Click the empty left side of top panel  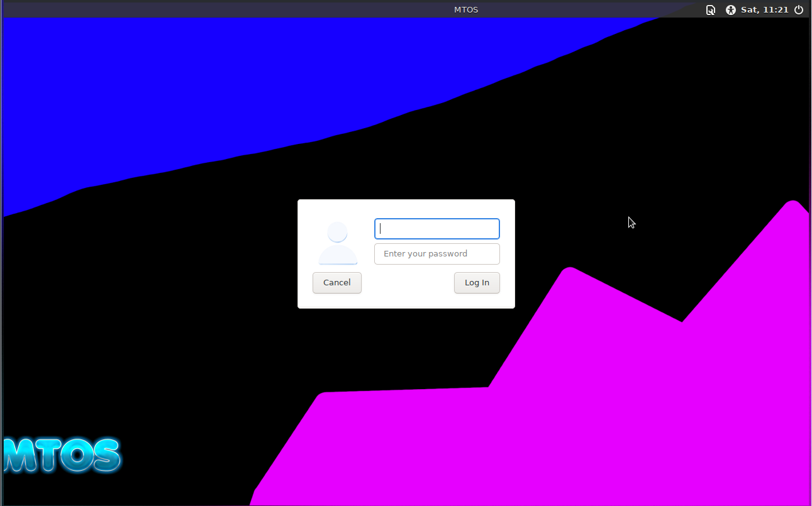(189, 10)
